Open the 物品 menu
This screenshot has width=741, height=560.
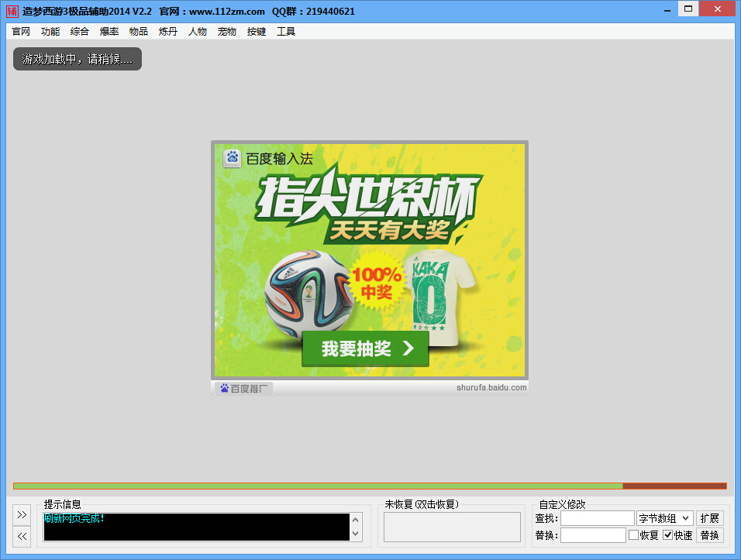pyautogui.click(x=139, y=32)
